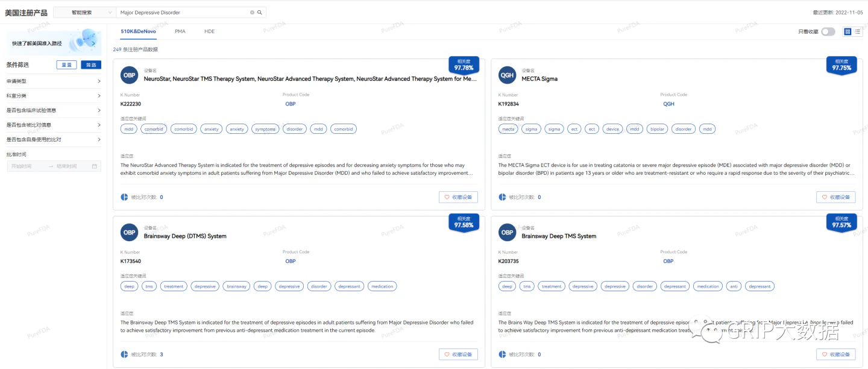
Task: Click the 97.78% relevance badge
Action: [x=464, y=65]
